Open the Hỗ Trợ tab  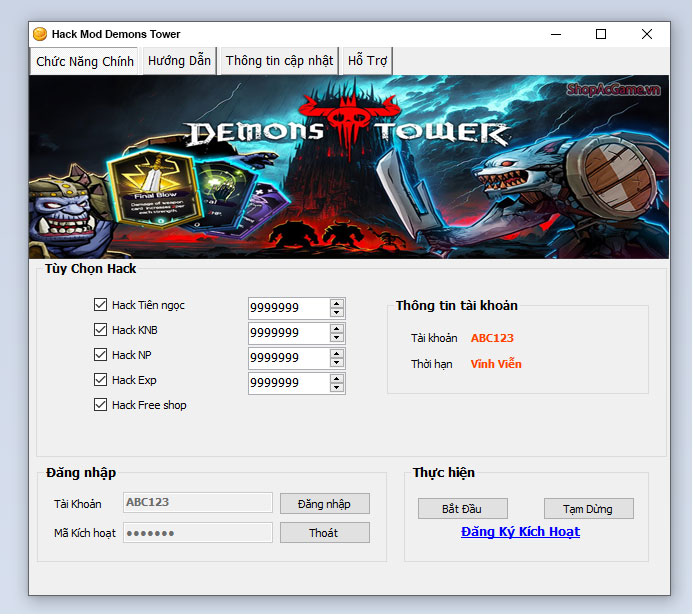point(367,61)
